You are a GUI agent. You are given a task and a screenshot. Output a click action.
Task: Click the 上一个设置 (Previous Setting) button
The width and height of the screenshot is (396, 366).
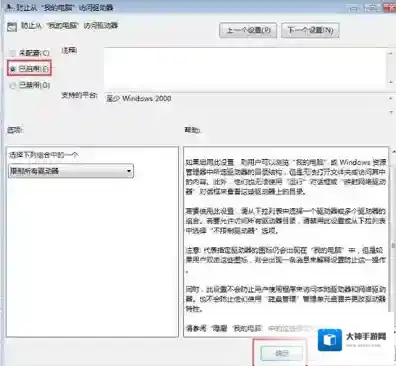(248, 30)
